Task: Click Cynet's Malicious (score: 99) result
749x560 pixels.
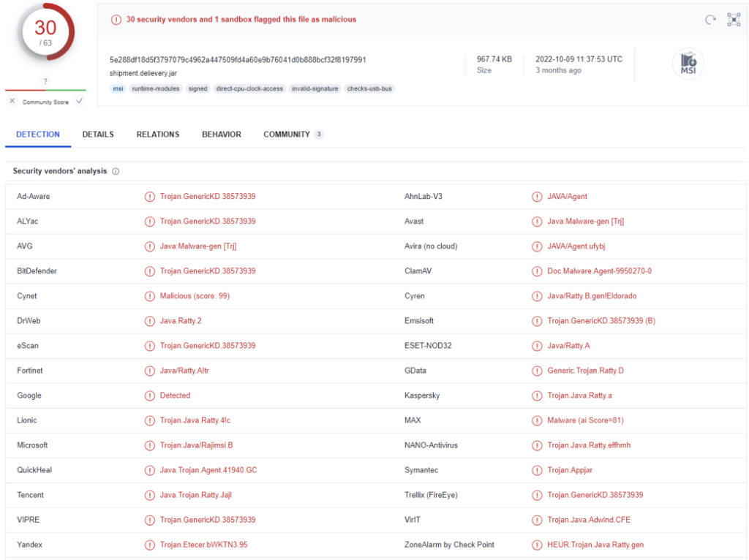Action: click(195, 296)
